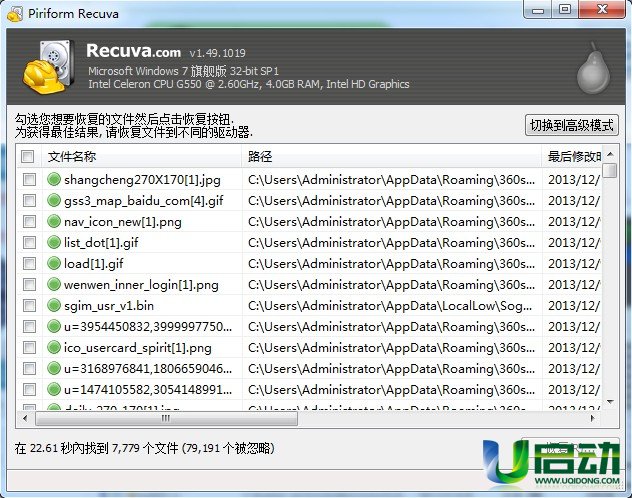Viewport: 632px width, 498px height.
Task: Click green status dot for ico_usercard_spirit[1].png
Action: (x=54, y=347)
